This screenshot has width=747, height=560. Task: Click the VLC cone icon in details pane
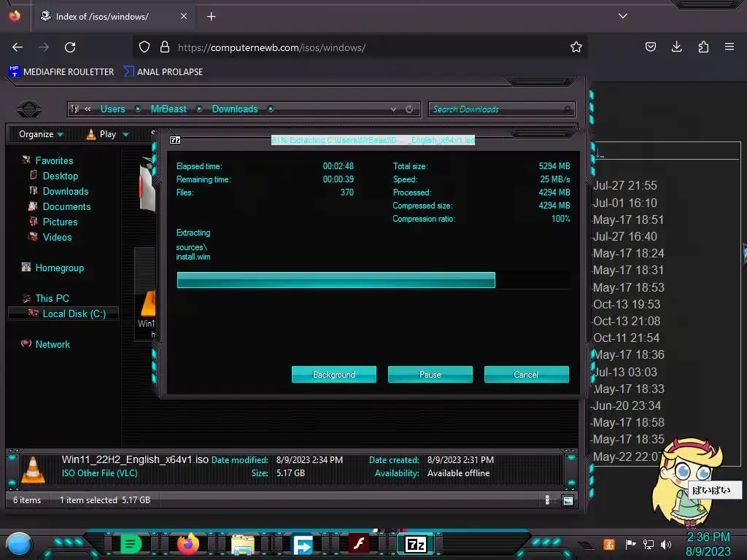[x=33, y=470]
